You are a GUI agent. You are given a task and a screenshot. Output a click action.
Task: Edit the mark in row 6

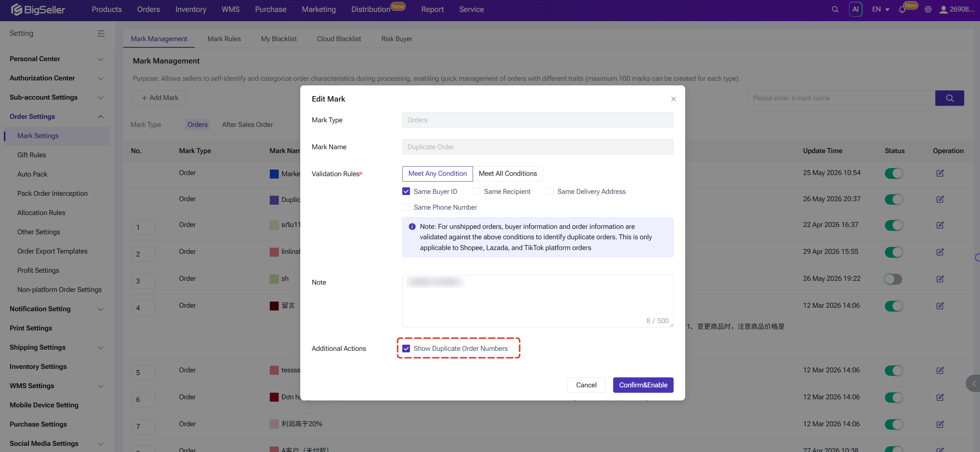pos(940,397)
